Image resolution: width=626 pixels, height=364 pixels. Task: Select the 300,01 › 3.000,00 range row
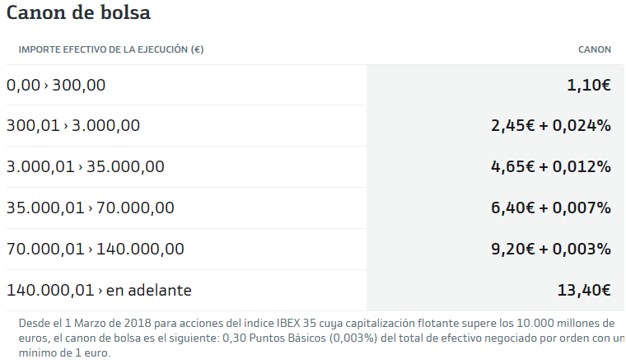tap(73, 126)
